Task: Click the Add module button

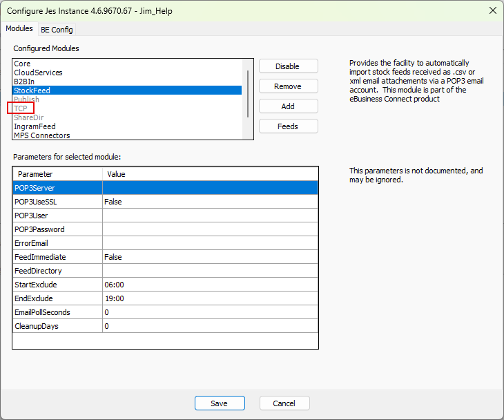Action: (x=289, y=106)
